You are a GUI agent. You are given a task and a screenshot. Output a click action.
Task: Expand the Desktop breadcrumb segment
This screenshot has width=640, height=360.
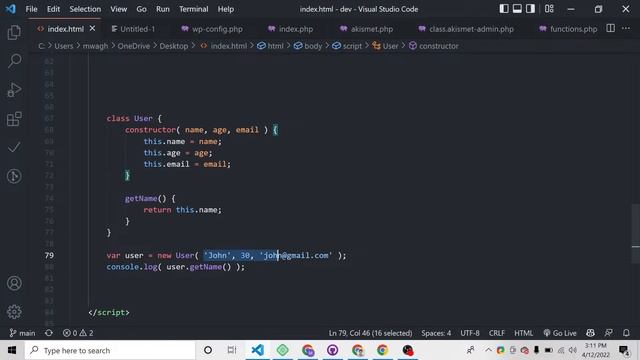click(x=173, y=46)
